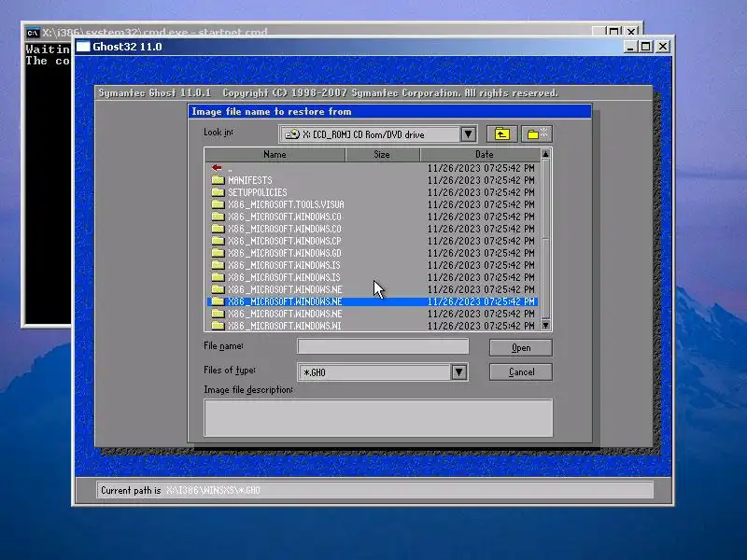Sort by Date column header
The image size is (747, 560).
click(x=480, y=154)
